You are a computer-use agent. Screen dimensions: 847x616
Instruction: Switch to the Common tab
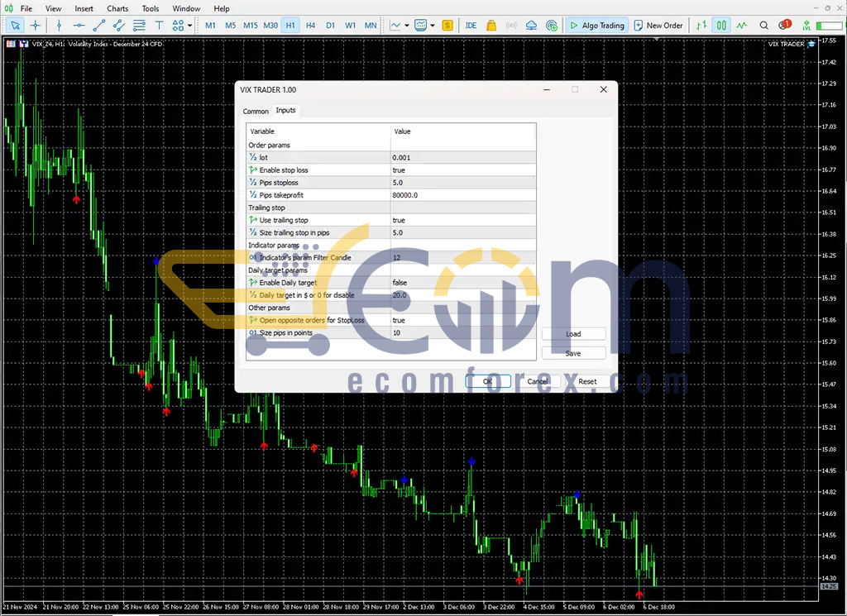click(x=256, y=112)
